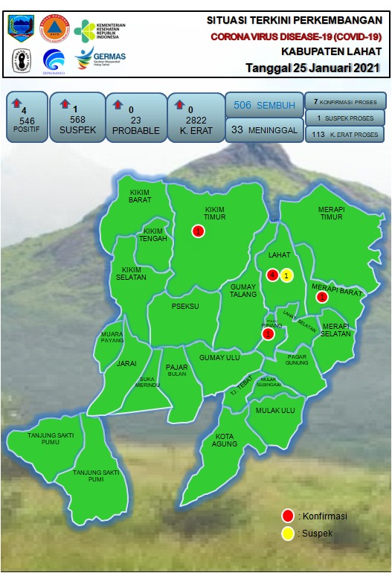The height and width of the screenshot is (573, 392).
Task: Click the 506 SEMBUH box
Action: click(x=265, y=105)
